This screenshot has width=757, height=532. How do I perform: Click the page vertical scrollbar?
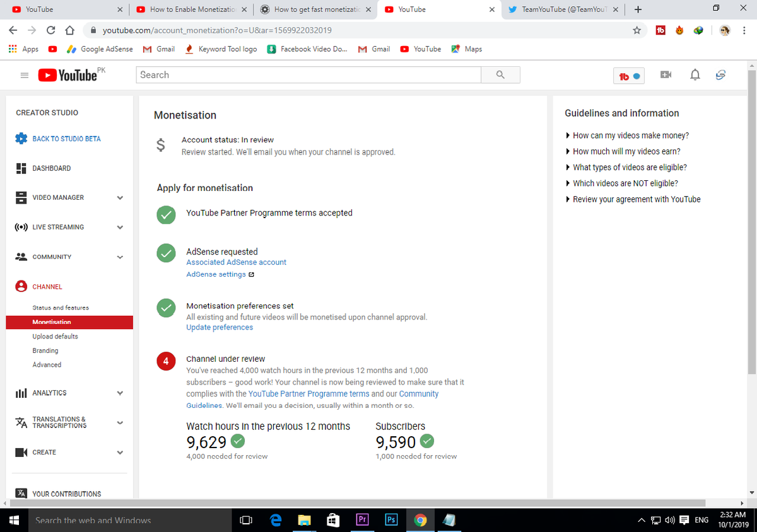tap(751, 221)
